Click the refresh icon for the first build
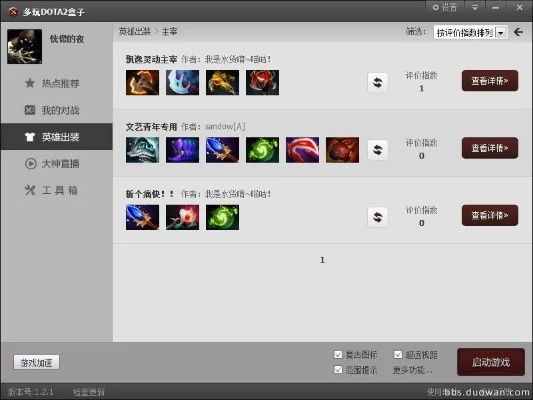533x400 pixels. pos(378,83)
